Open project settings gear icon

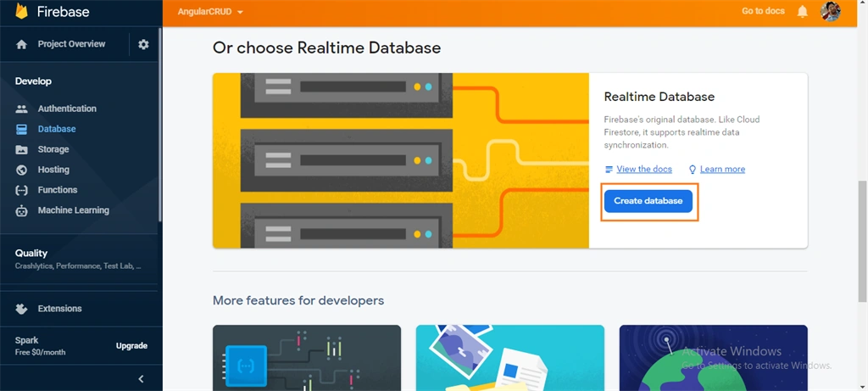click(143, 44)
